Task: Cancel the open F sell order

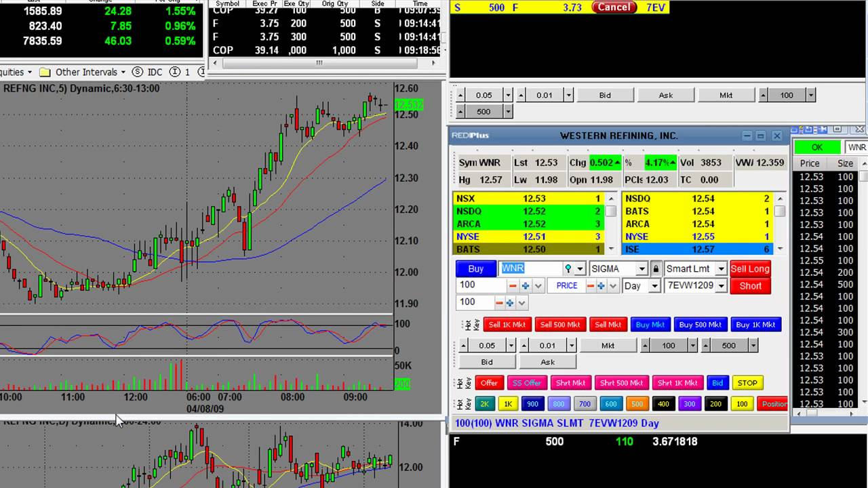Action: (614, 7)
